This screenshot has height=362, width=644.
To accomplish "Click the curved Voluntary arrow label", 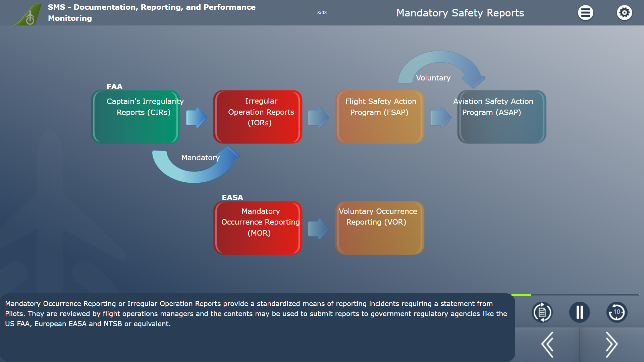I will [x=433, y=78].
